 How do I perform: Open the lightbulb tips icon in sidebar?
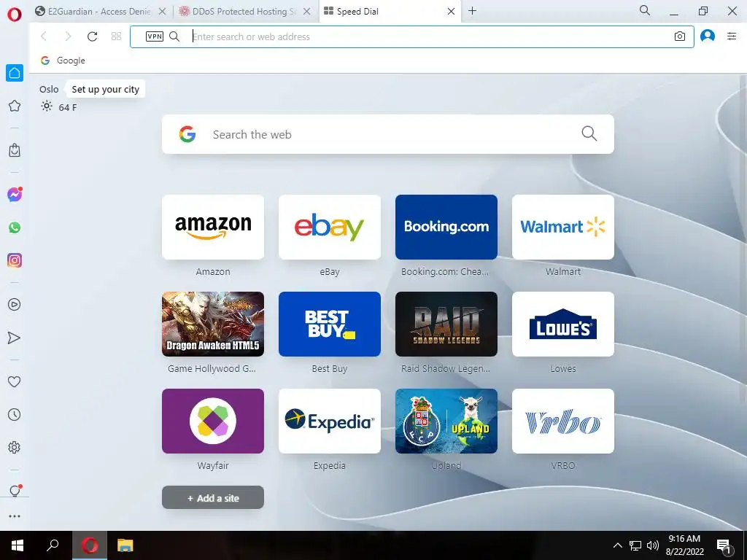15,491
